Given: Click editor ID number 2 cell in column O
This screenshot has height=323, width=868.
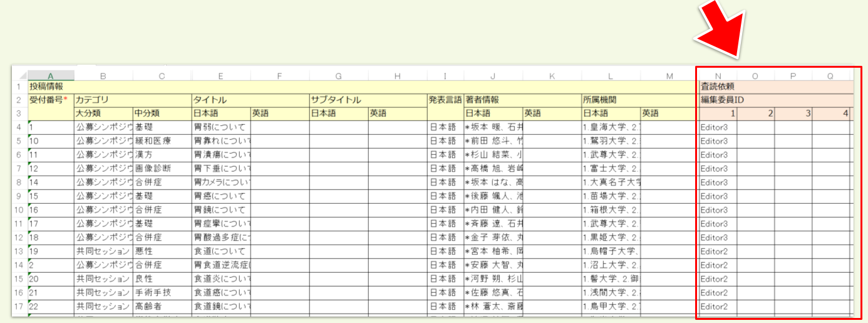Looking at the screenshot, I should pos(755,114).
